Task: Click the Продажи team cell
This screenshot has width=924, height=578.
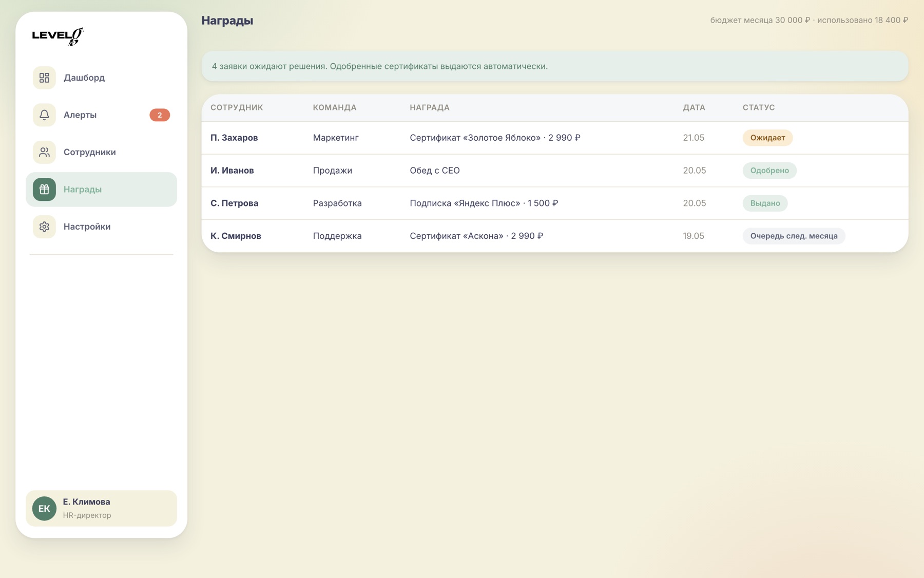Action: (x=333, y=171)
